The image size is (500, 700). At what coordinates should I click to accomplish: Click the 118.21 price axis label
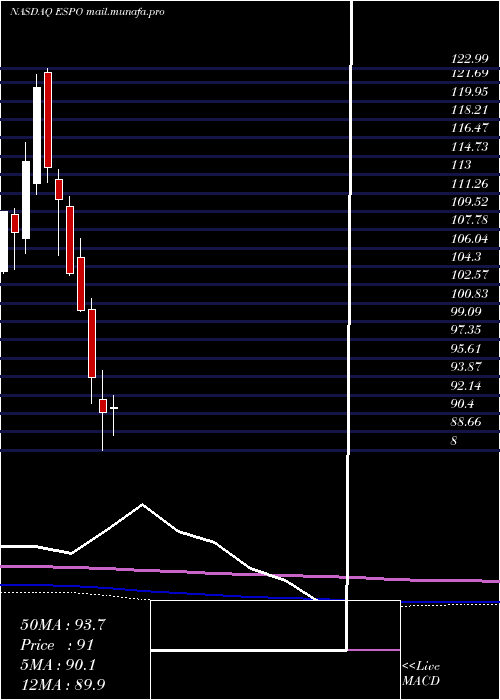(469, 109)
